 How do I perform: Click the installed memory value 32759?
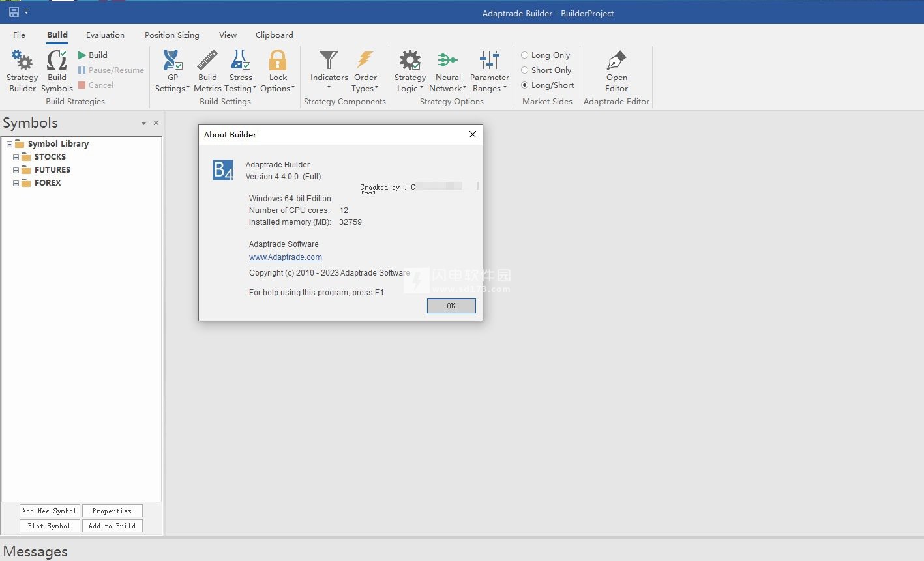(351, 222)
